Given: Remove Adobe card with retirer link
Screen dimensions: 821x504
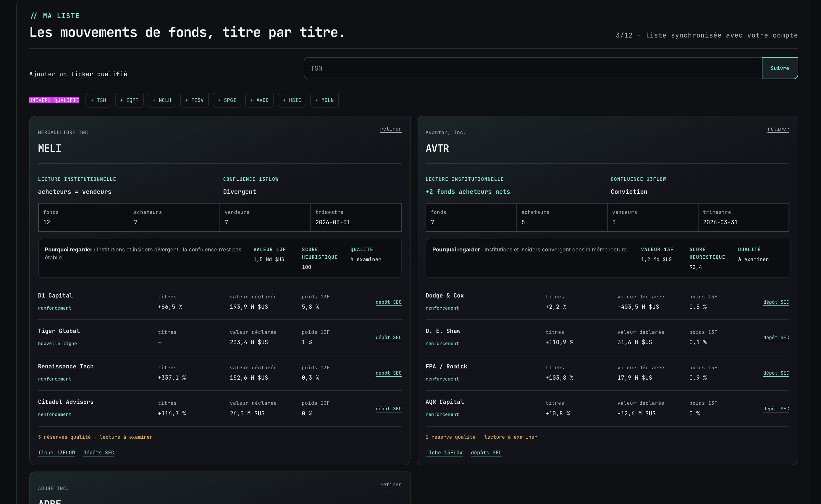Looking at the screenshot, I should coord(391,485).
